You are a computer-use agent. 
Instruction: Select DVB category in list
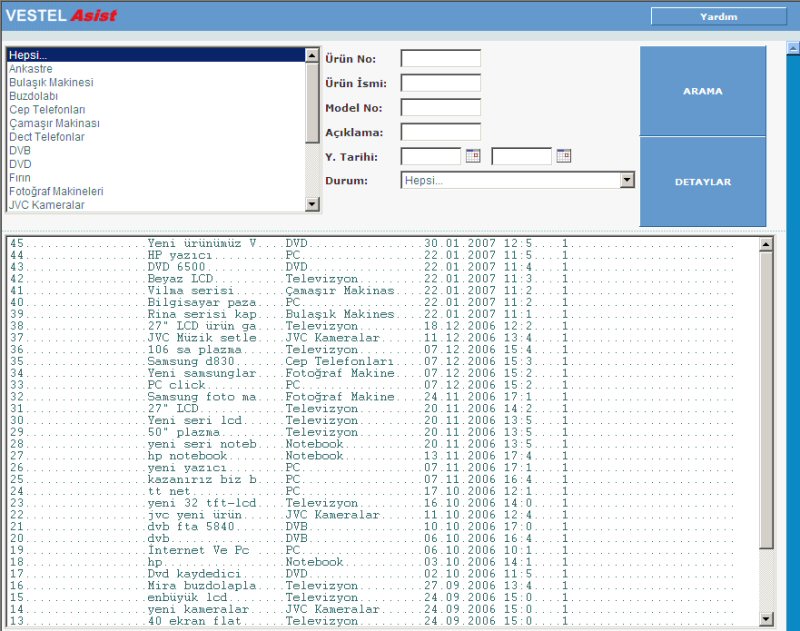click(x=156, y=150)
